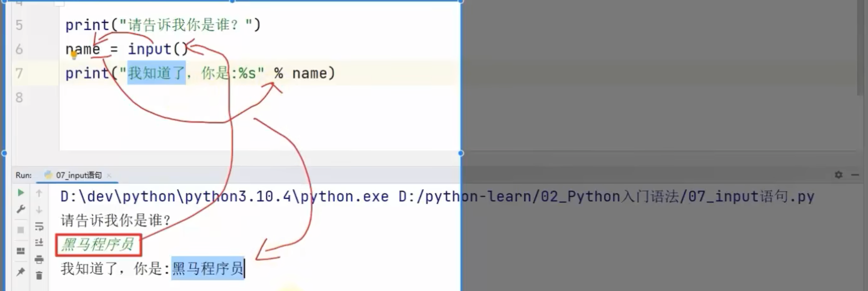The image size is (868, 291).
Task: Click selected text '我知道了' on line 7
Action: pyautogui.click(x=157, y=73)
